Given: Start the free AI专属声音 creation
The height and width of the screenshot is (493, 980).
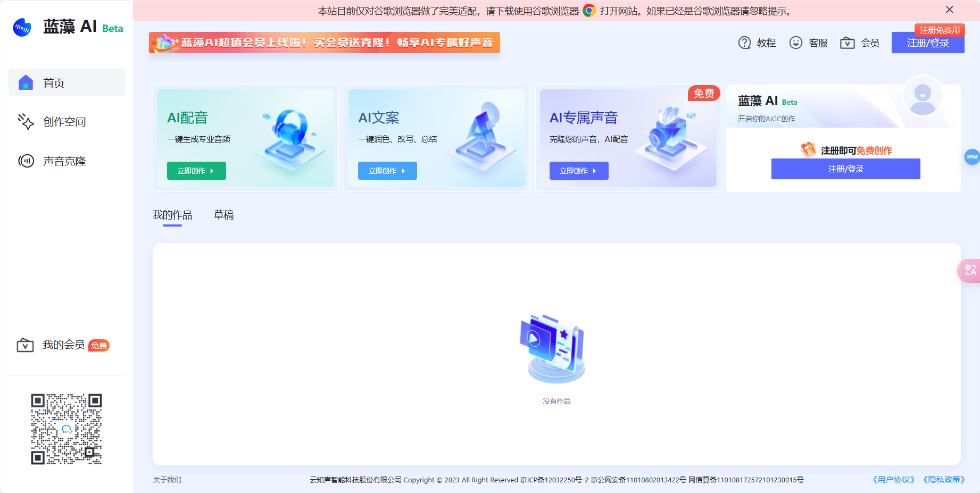Looking at the screenshot, I should coord(578,171).
